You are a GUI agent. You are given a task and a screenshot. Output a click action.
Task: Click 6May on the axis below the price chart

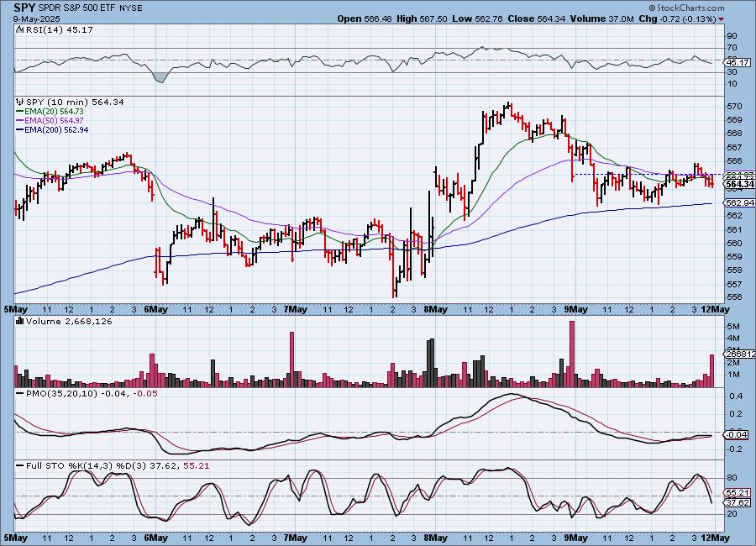[155, 309]
